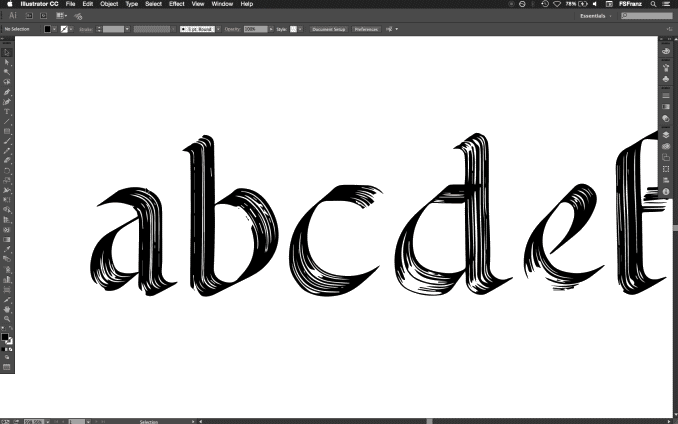This screenshot has width=678, height=424.
Task: Open the Stroke panel
Action: 666,96
